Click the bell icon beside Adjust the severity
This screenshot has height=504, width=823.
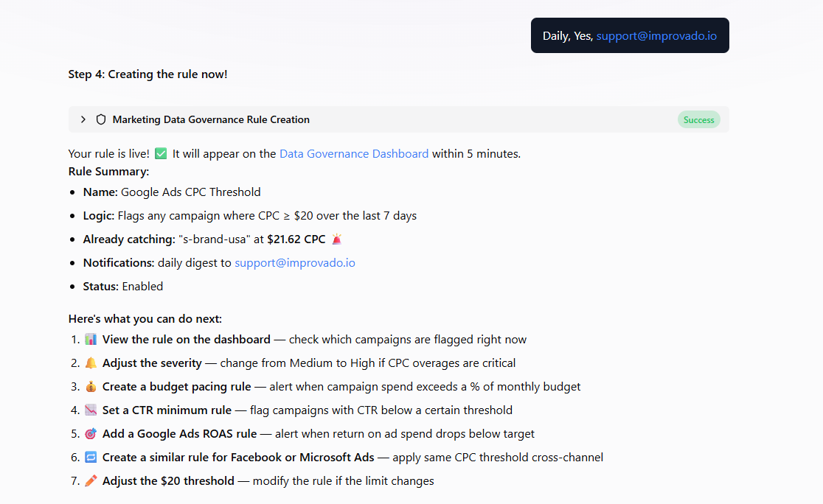click(x=91, y=363)
